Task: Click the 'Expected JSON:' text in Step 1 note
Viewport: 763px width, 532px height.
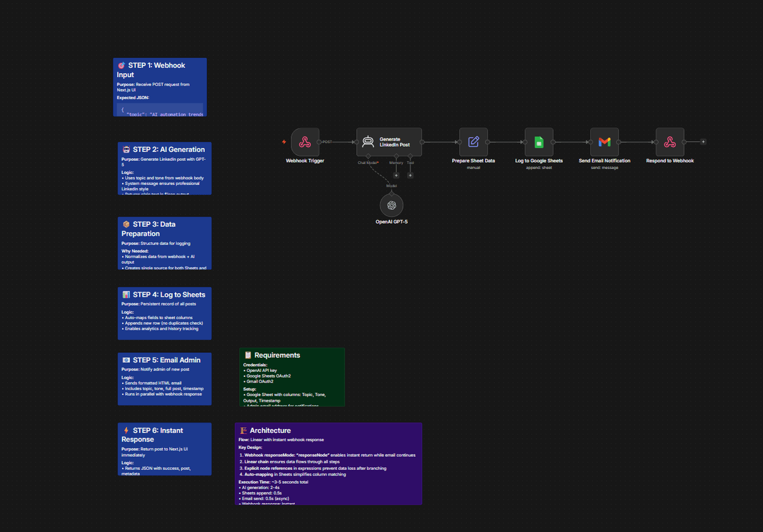Action: (133, 98)
